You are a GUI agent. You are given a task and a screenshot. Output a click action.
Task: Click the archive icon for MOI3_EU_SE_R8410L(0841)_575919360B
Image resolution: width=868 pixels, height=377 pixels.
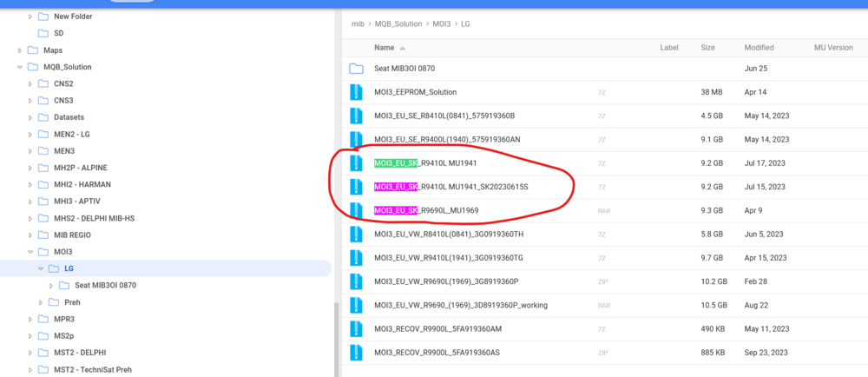click(356, 116)
